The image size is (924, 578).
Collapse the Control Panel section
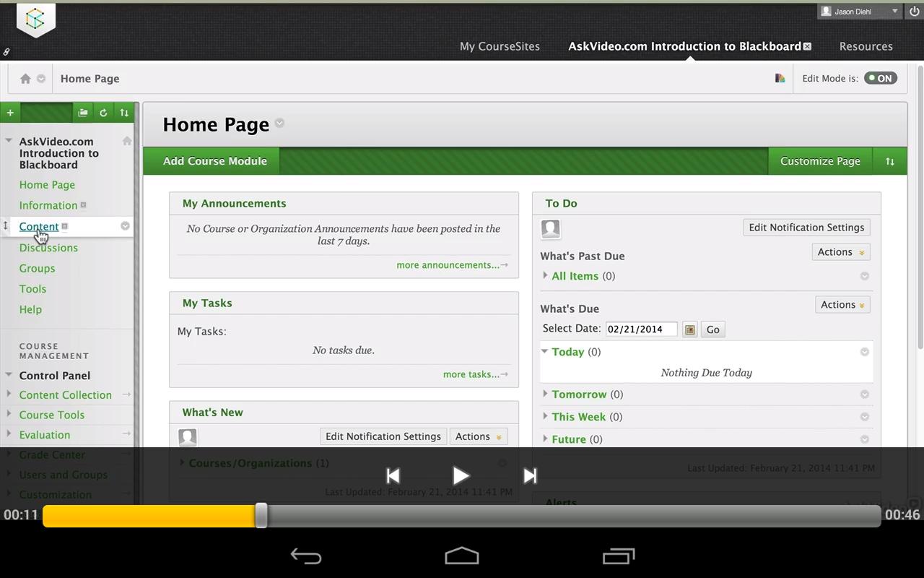click(x=9, y=375)
